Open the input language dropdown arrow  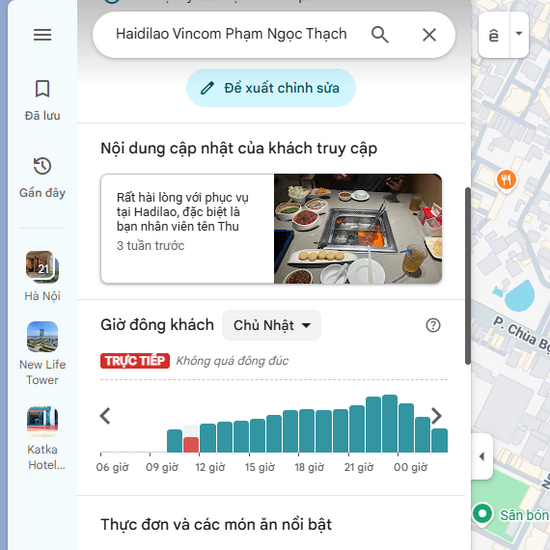pos(519,34)
